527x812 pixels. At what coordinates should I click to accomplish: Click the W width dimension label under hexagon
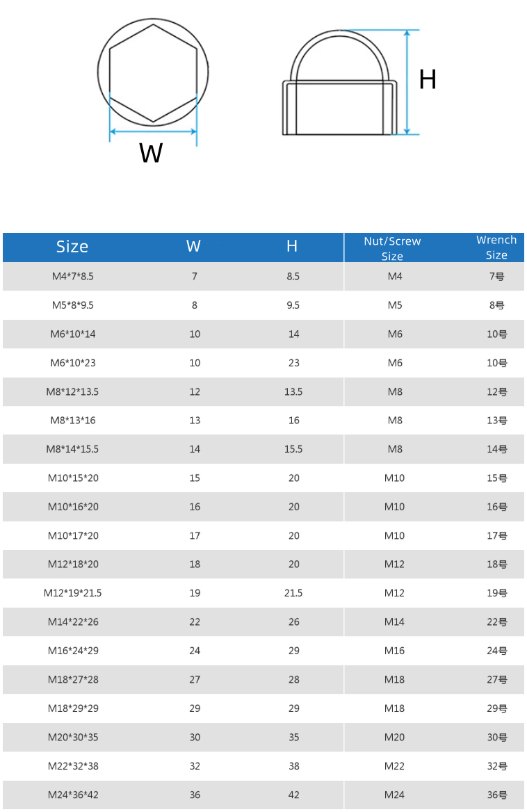pos(151,153)
